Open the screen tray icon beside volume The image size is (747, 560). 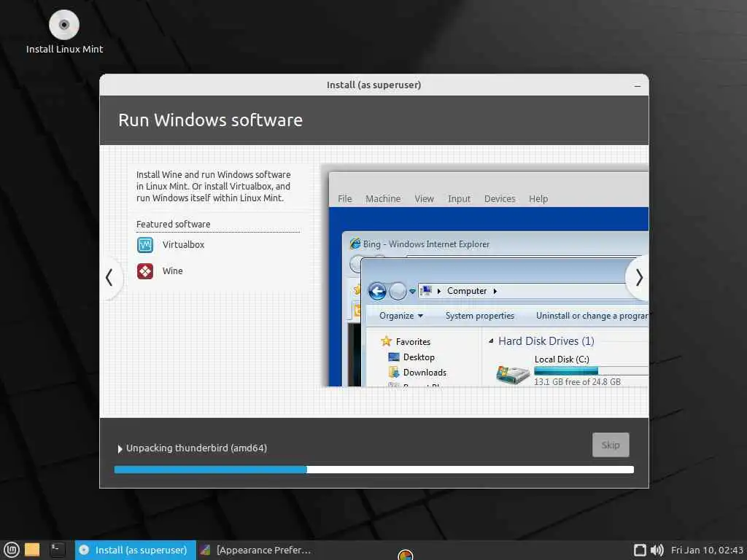(x=640, y=550)
